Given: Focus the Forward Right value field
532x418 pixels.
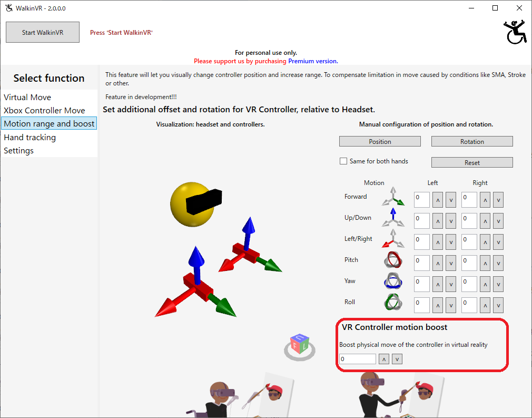Looking at the screenshot, I should click(469, 200).
